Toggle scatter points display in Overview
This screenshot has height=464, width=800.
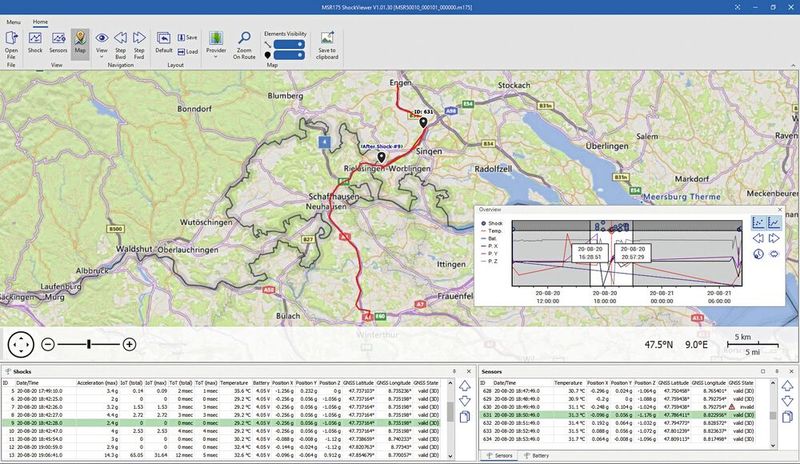click(x=758, y=223)
